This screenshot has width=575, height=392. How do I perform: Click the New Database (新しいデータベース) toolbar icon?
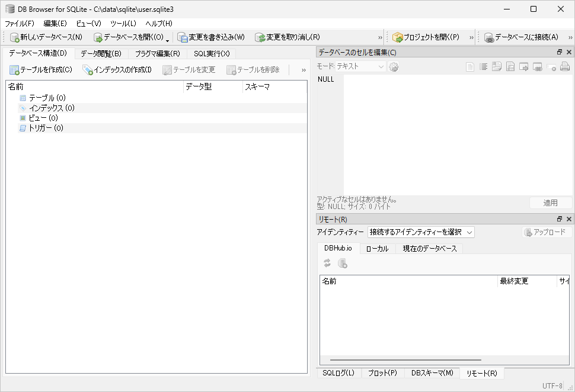15,37
